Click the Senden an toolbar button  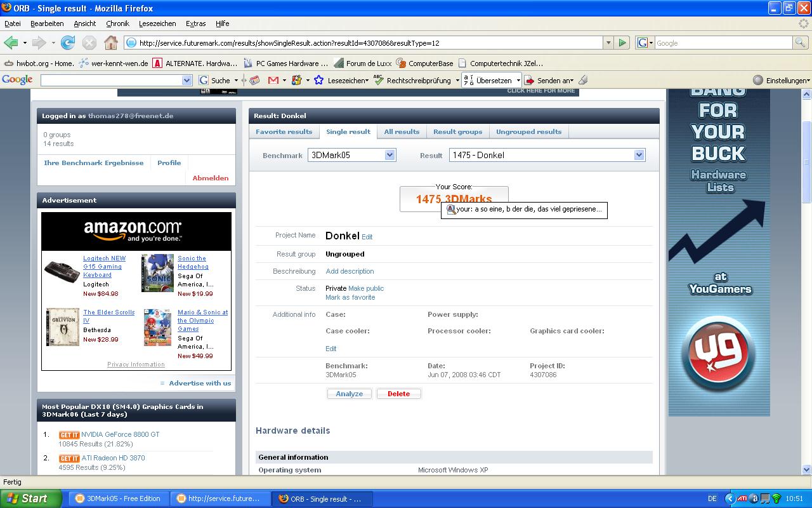pyautogui.click(x=548, y=80)
